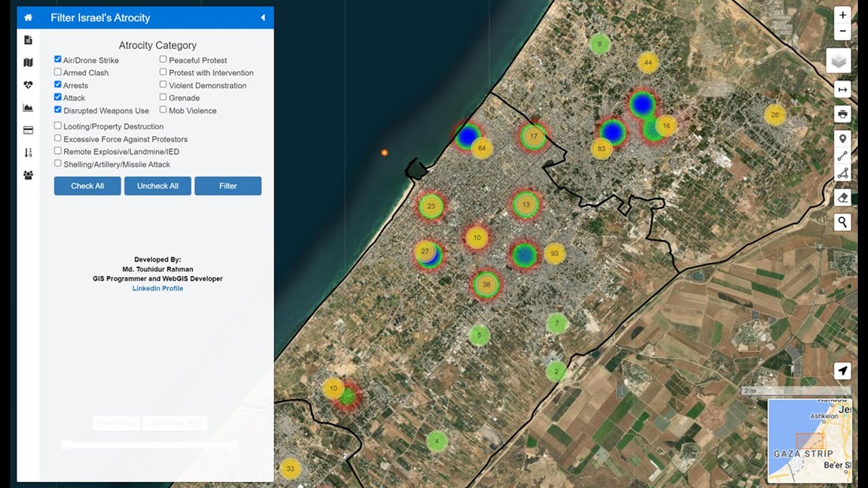868x488 pixels.
Task: Open the credit card sidebar tab
Action: [28, 130]
